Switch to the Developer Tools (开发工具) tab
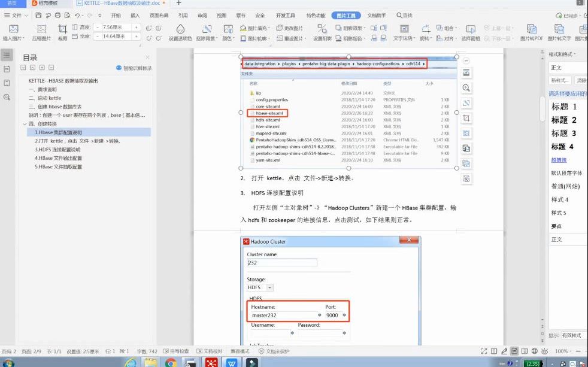Screen dimensions: 588x367 click(286, 16)
